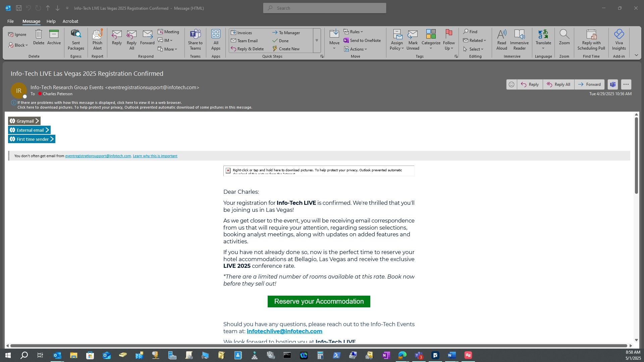The image size is (644, 362).
Task: Open the Select dropdown
Action: coord(474,49)
